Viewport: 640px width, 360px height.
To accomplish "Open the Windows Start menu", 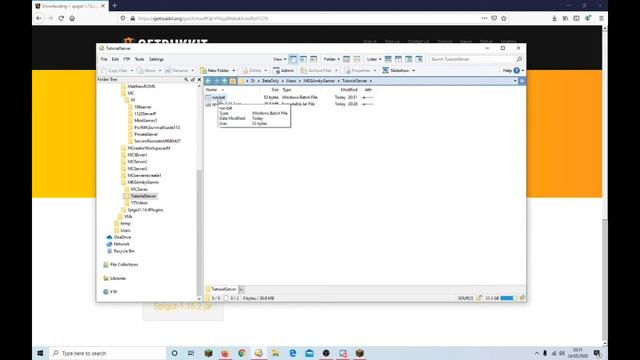I will (x=40, y=353).
